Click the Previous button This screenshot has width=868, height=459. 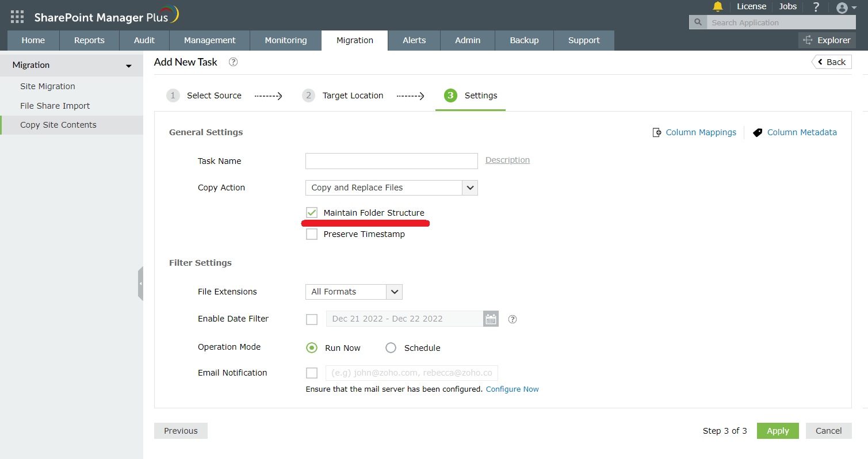(x=181, y=431)
